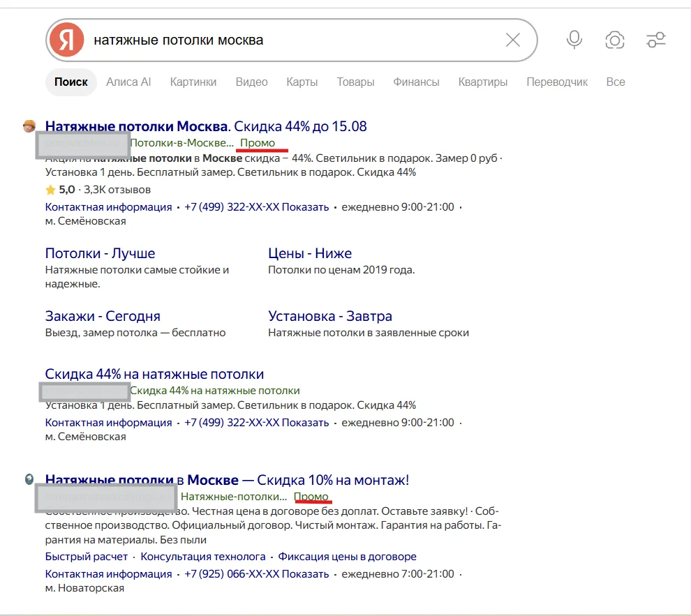The width and height of the screenshot is (691, 616).
Task: Open 'Закажи - Сегодня' sitelink
Action: 103,316
